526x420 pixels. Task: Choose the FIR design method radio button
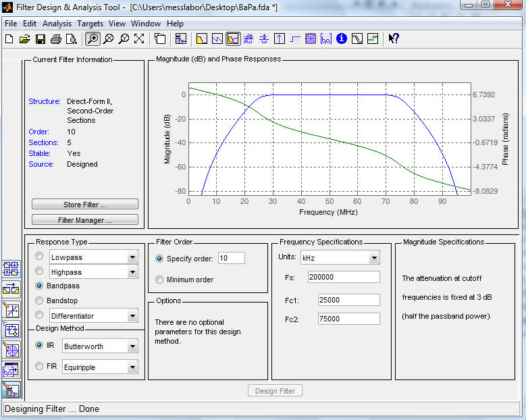[x=39, y=367]
